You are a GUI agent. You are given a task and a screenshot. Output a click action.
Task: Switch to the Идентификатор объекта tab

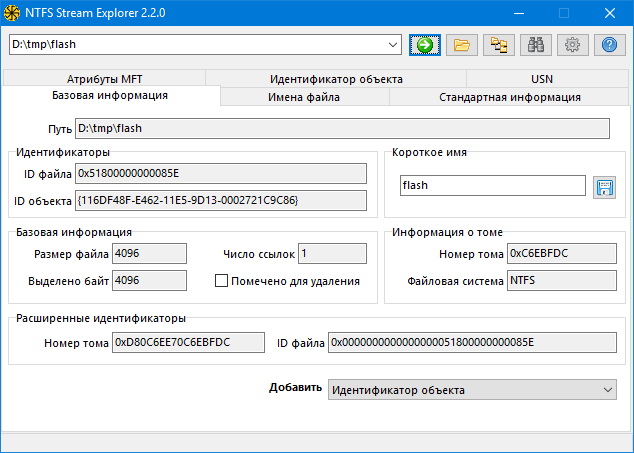[336, 78]
